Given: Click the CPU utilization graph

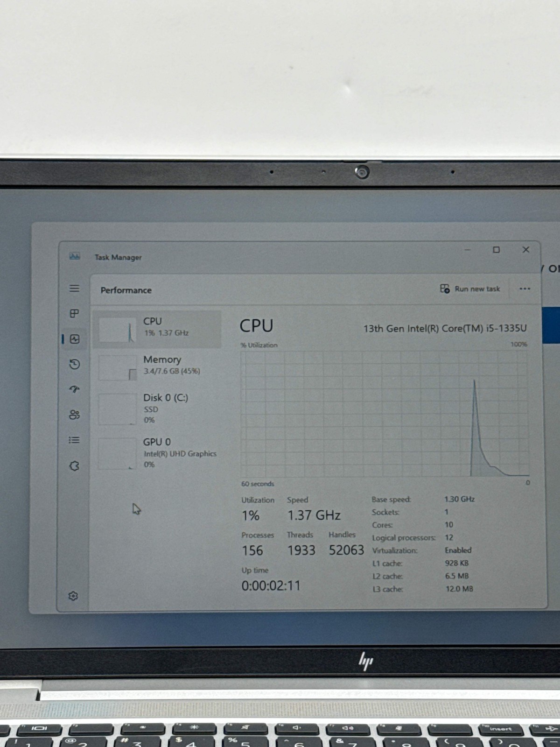Looking at the screenshot, I should pyautogui.click(x=385, y=414).
